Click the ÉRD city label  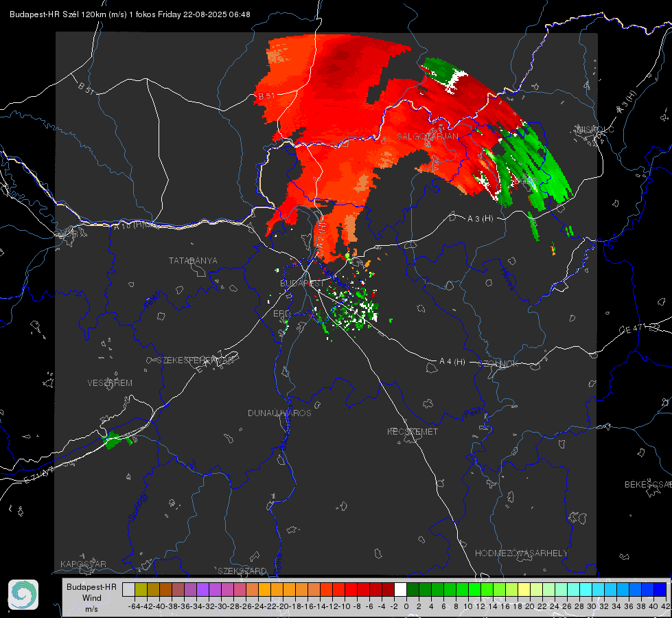[281, 314]
